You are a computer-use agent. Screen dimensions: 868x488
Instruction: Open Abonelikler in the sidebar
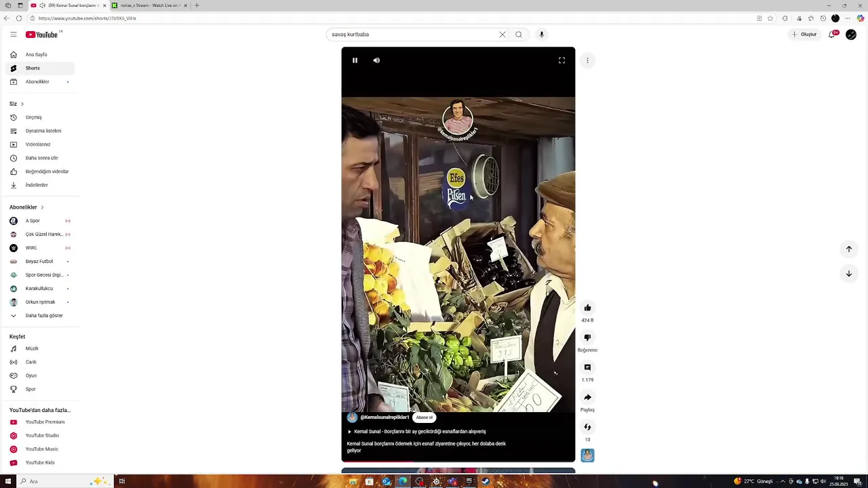point(41,81)
